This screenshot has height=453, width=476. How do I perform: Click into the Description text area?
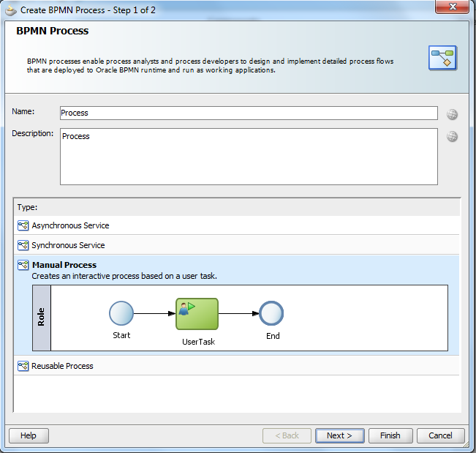pyautogui.click(x=249, y=157)
